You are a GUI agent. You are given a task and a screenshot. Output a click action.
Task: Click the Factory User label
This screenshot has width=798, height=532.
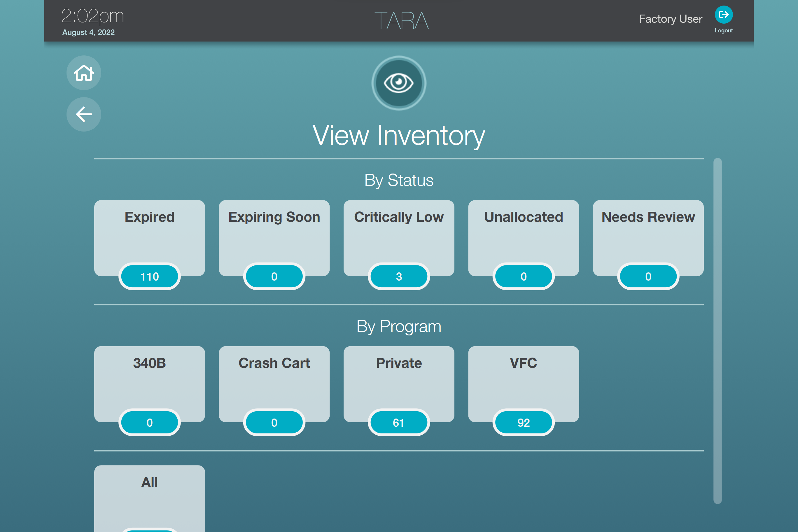coord(671,19)
